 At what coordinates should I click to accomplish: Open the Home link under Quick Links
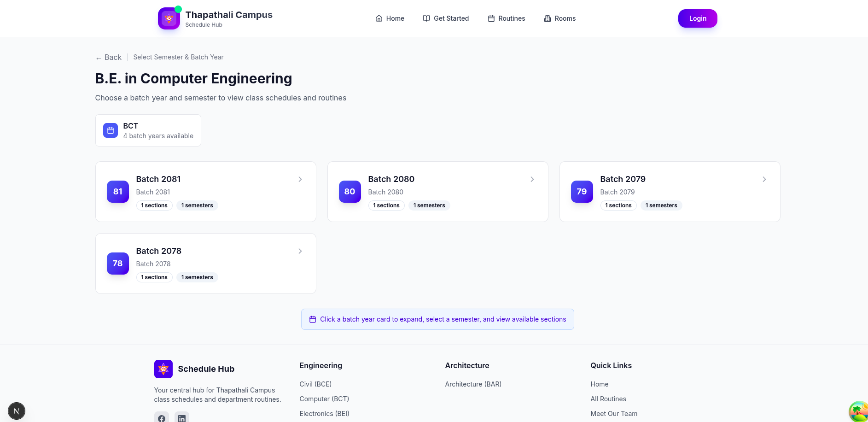[x=600, y=384]
